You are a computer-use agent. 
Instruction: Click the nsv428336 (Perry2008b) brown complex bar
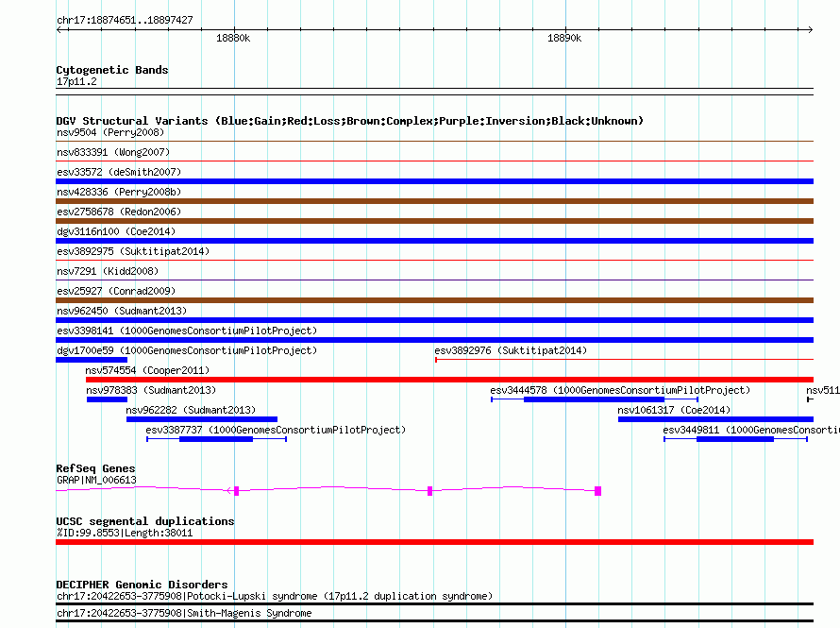point(434,201)
